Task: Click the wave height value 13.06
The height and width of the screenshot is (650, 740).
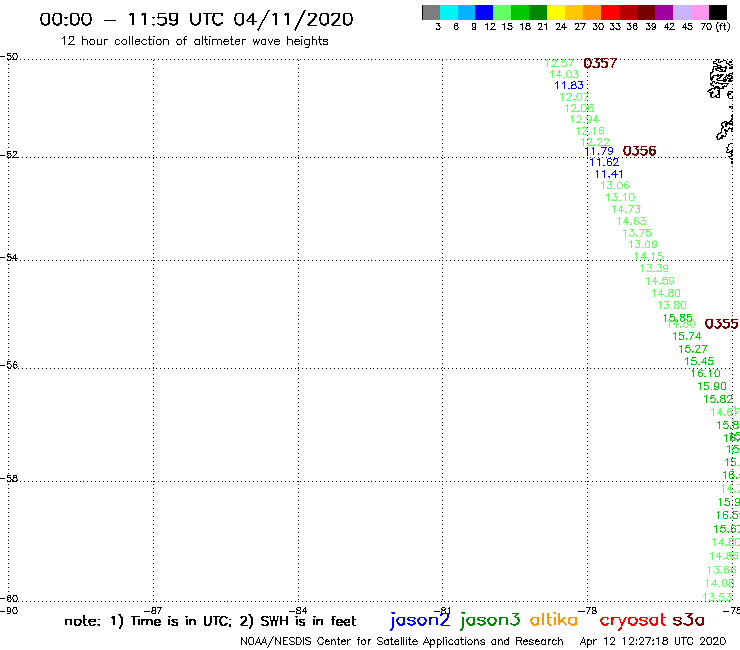Action: pyautogui.click(x=615, y=186)
